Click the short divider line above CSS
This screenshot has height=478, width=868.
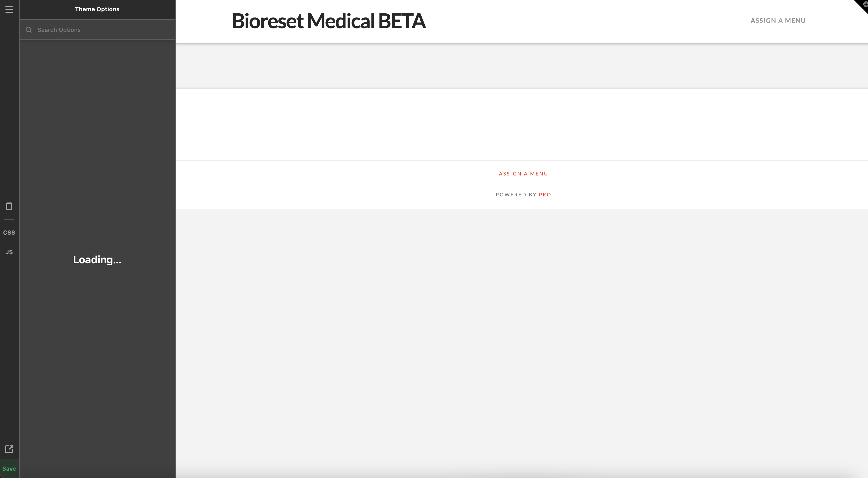[x=9, y=220]
